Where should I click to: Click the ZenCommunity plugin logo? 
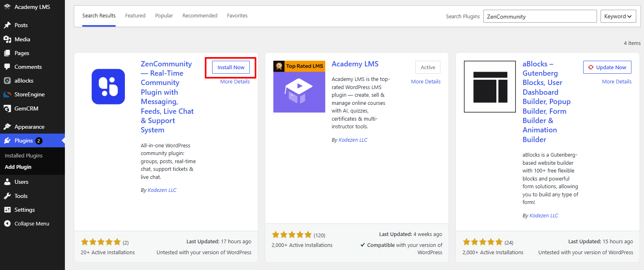[x=108, y=87]
